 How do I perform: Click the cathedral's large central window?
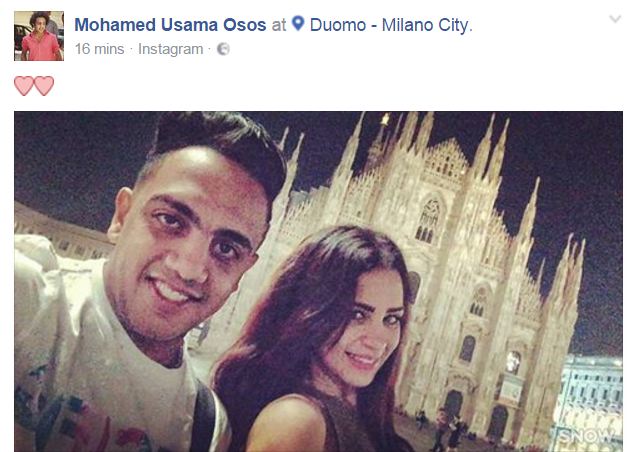pyautogui.click(x=428, y=221)
